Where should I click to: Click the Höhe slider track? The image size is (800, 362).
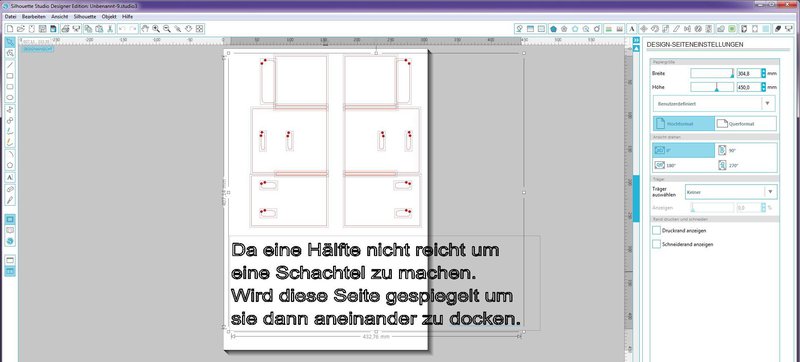click(x=712, y=87)
